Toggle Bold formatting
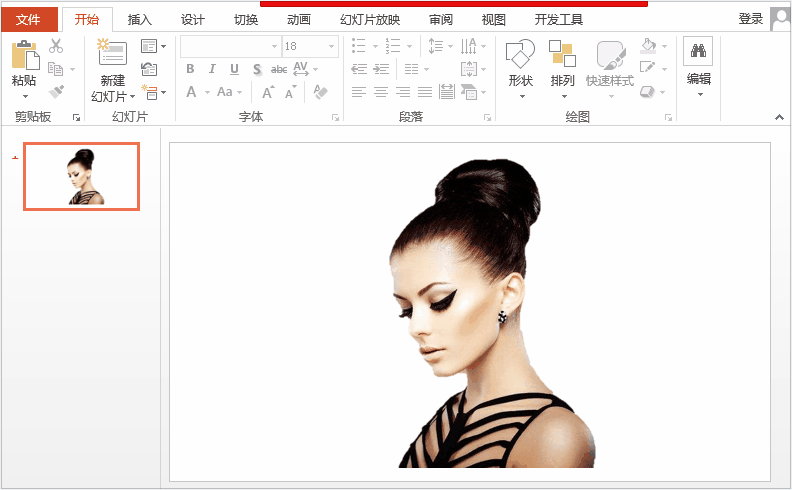This screenshot has height=490, width=792. (190, 69)
